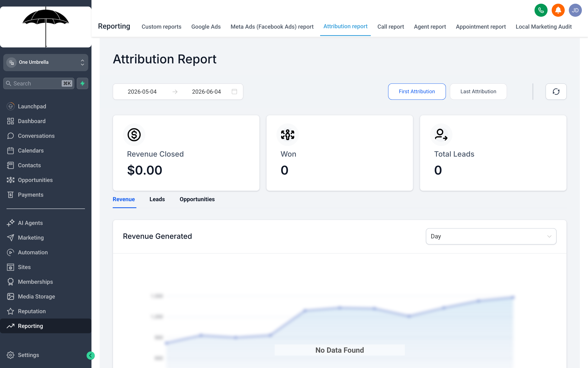This screenshot has height=368, width=588.
Task: Switch to the Opportunities tab
Action: coord(197,199)
